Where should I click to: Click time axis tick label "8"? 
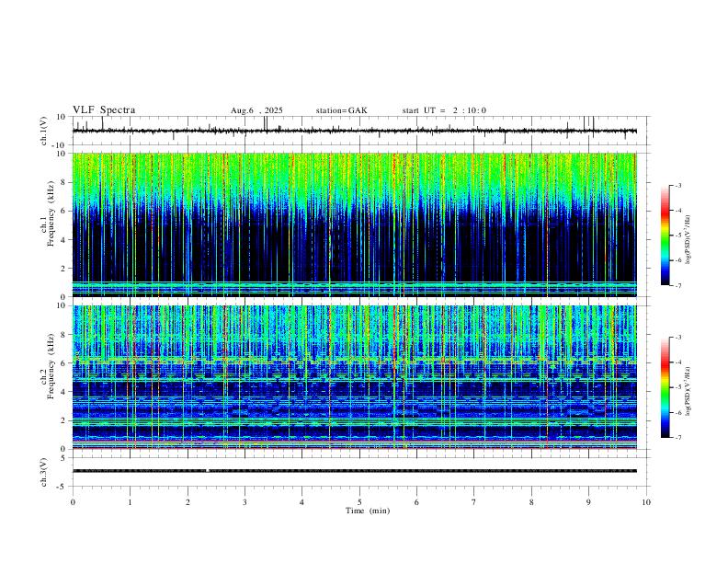(531, 502)
